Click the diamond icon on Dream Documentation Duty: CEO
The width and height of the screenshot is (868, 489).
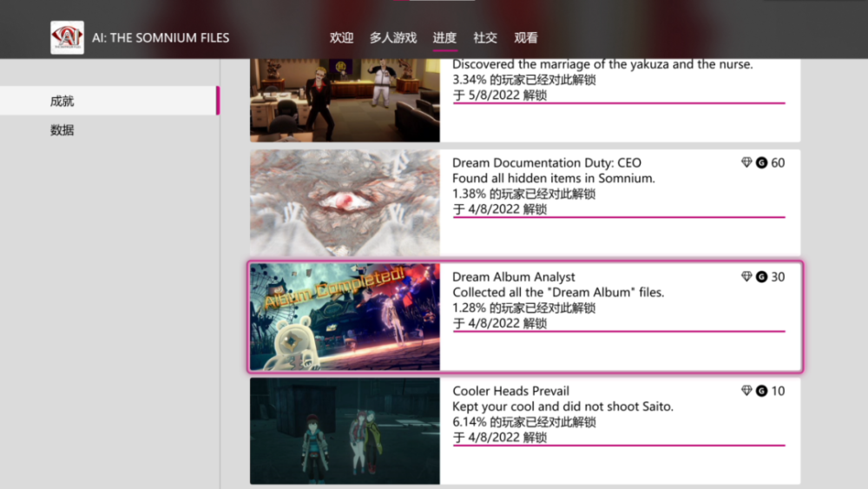pos(746,163)
